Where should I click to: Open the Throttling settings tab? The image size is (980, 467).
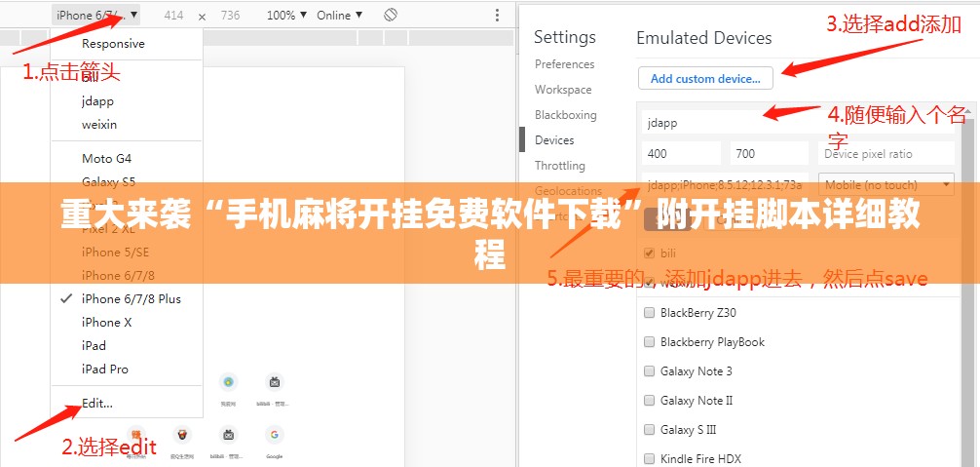(x=560, y=166)
